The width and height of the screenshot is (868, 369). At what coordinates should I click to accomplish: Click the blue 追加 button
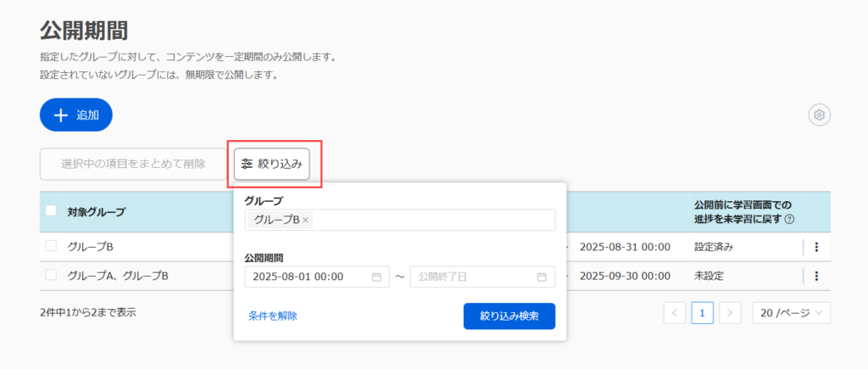[76, 115]
